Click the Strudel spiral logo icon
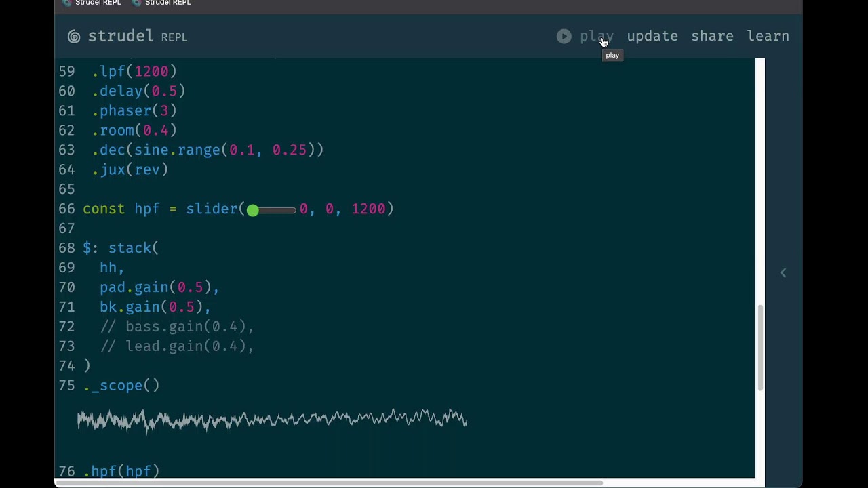Viewport: 868px width, 488px height. click(74, 37)
